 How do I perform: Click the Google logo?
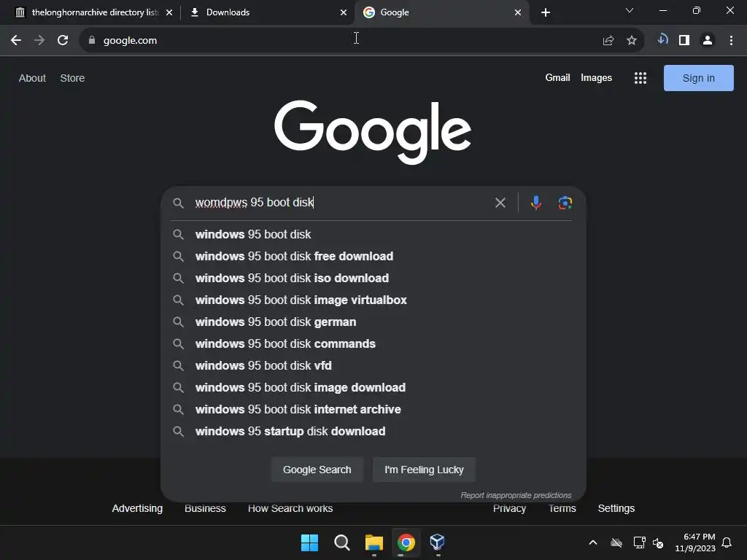(373, 131)
